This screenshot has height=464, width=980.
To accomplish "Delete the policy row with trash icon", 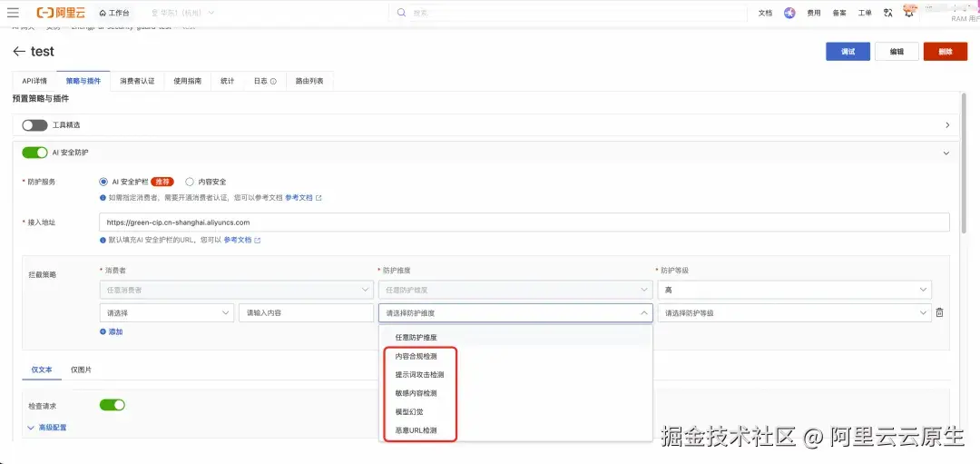I will (939, 312).
